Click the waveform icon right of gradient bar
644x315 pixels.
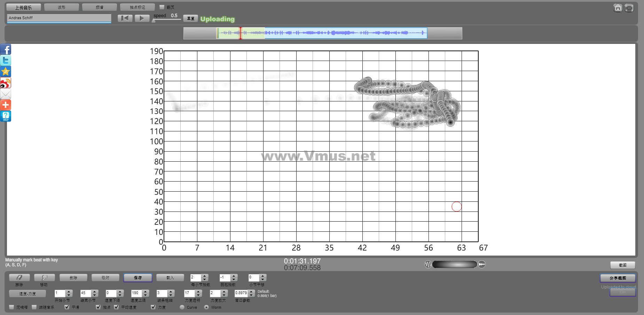click(482, 264)
